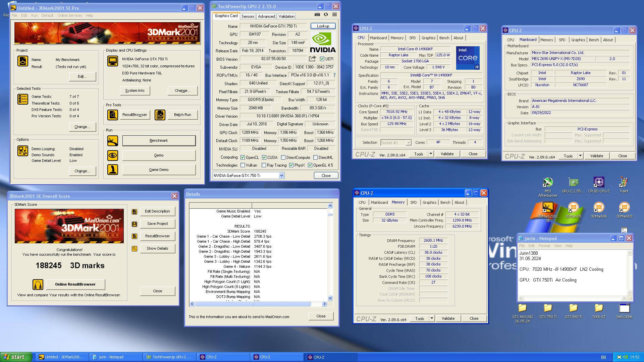Click Online ResultBrowser icon in score window
Viewport: 644px width, 362px height.
point(38,284)
